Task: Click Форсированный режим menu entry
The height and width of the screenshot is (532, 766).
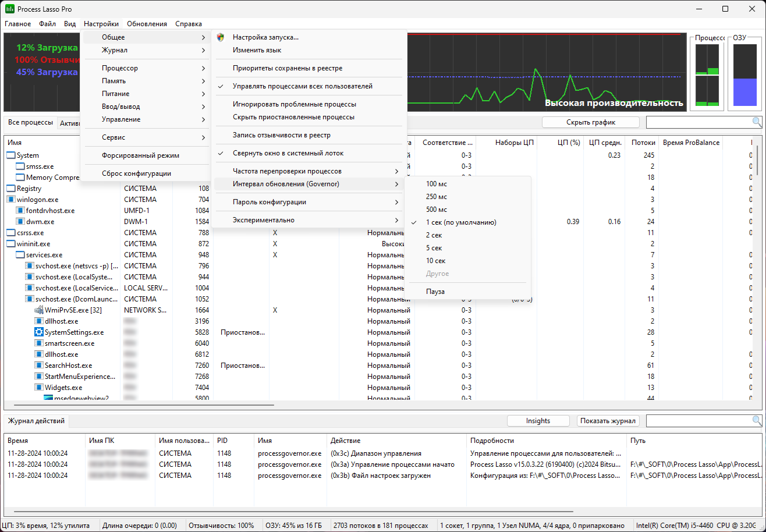Action: click(x=146, y=155)
